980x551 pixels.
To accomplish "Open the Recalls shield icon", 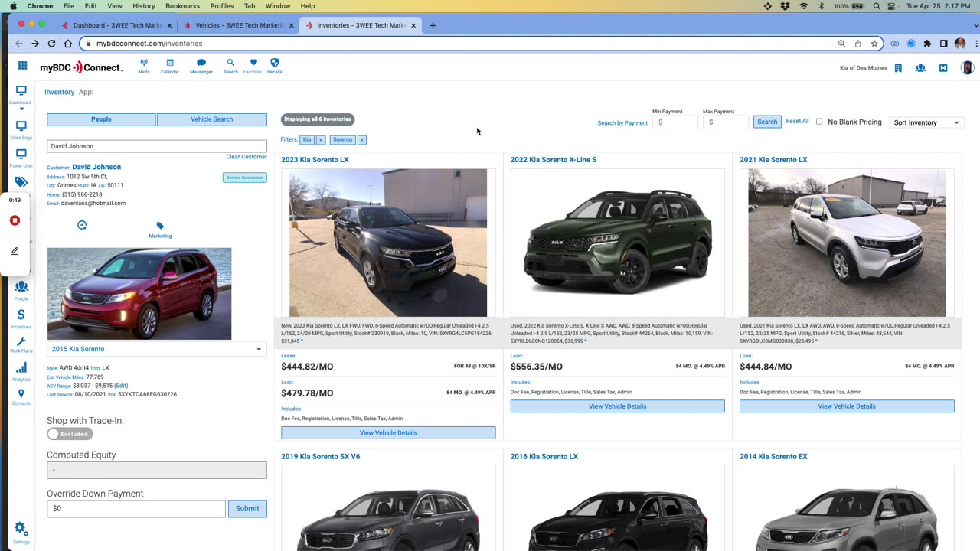I will tap(275, 67).
